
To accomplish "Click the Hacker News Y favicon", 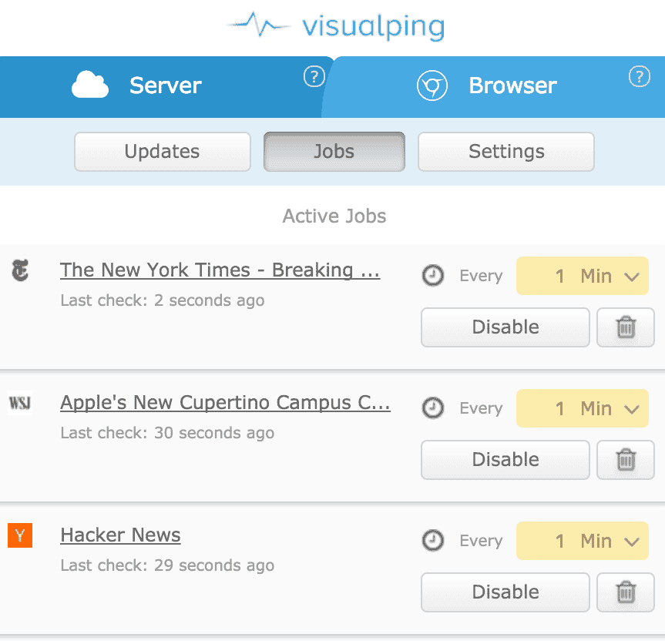I will click(20, 535).
